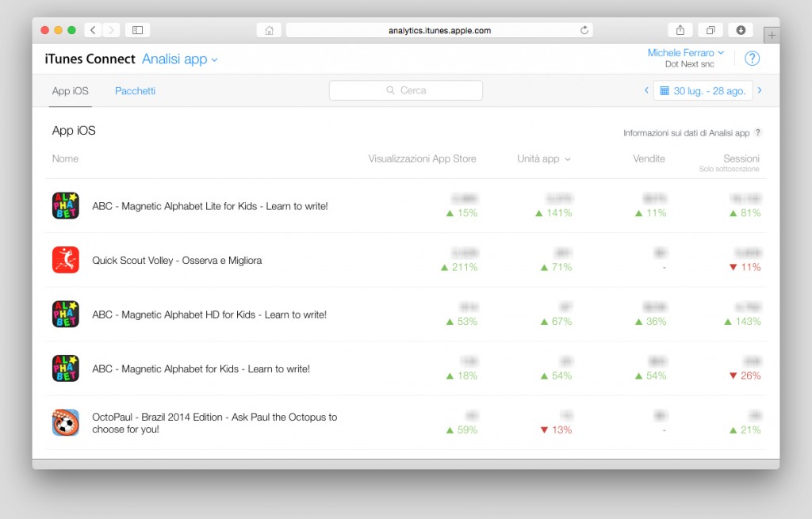Click the Nome column header
812x519 pixels.
[65, 158]
